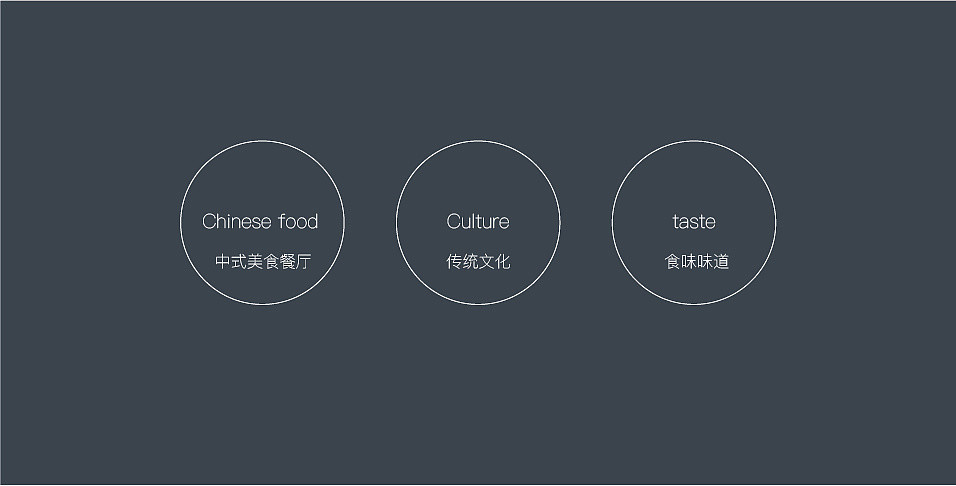Click the bottom outline of the taste circle

point(694,304)
